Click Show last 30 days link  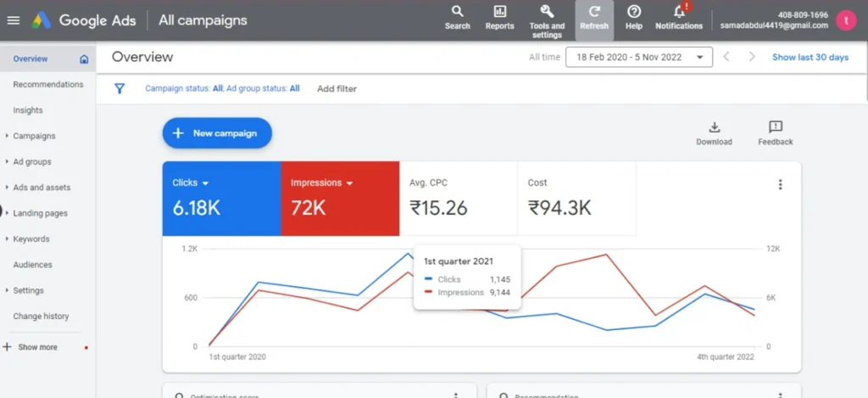point(810,58)
